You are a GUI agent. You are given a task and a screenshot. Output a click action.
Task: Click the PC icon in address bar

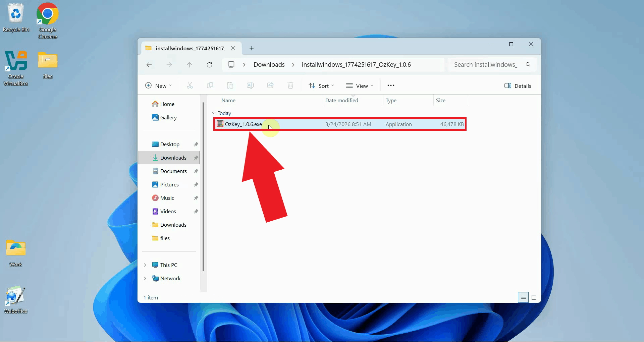click(x=231, y=64)
